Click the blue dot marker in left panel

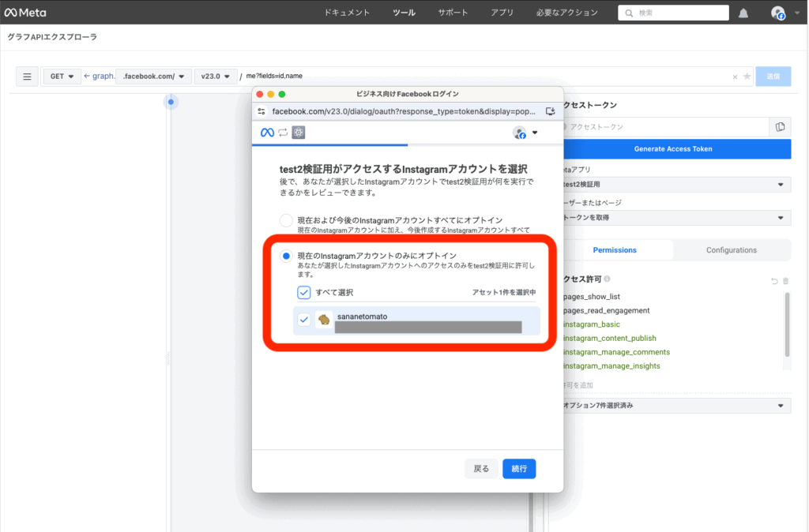click(x=171, y=102)
